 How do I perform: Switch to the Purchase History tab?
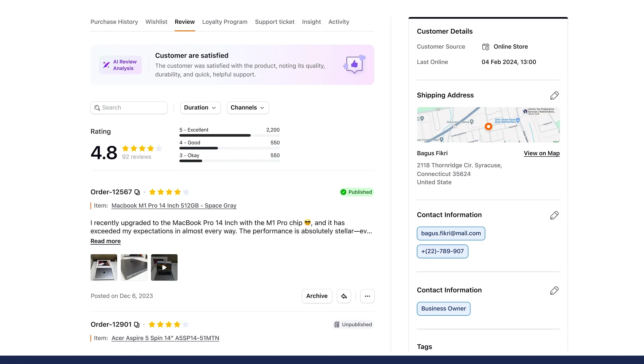click(114, 22)
